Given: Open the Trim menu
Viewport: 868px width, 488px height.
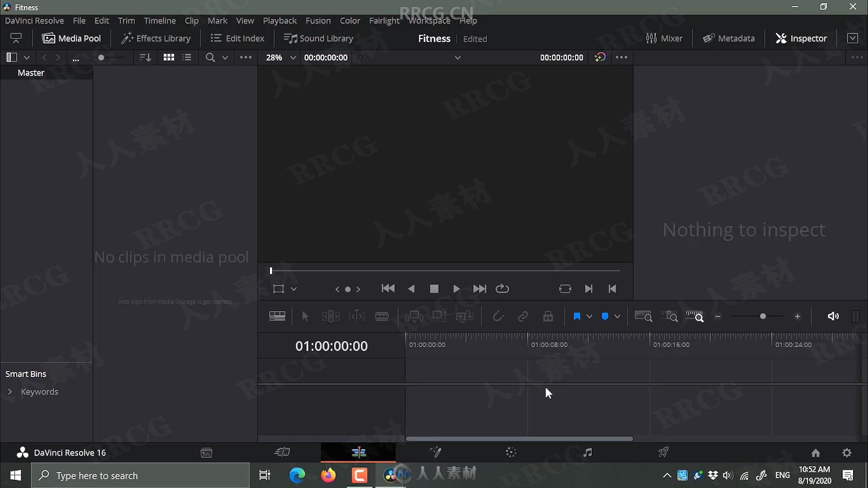Looking at the screenshot, I should click(x=126, y=21).
